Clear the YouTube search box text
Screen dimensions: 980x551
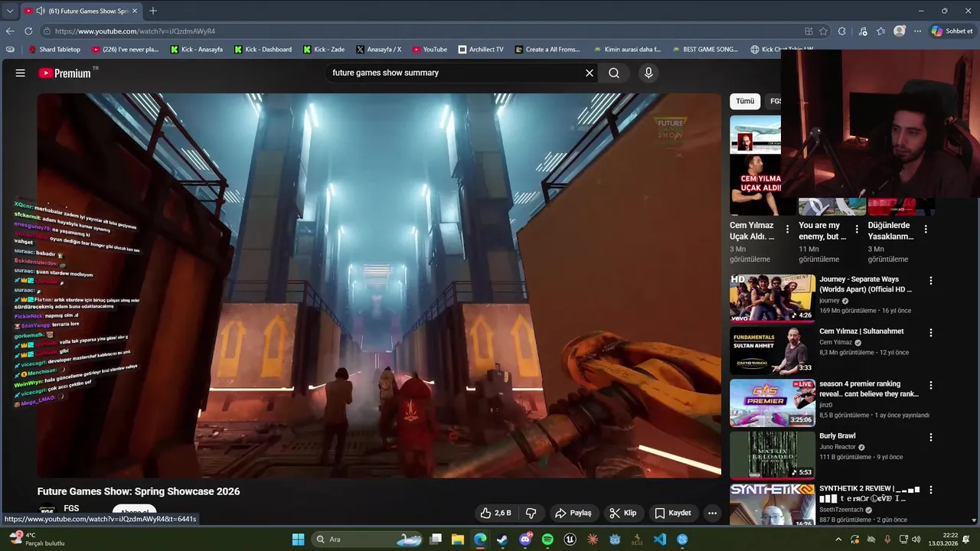click(x=590, y=73)
